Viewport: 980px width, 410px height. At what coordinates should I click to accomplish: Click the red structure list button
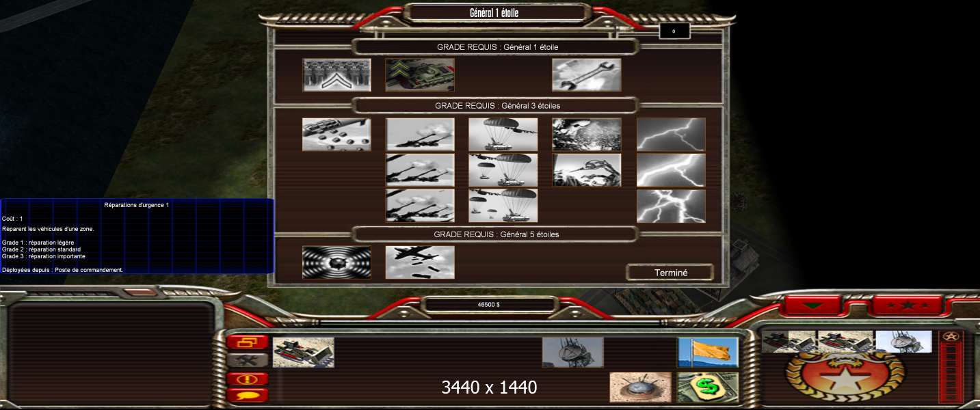pos(248,342)
